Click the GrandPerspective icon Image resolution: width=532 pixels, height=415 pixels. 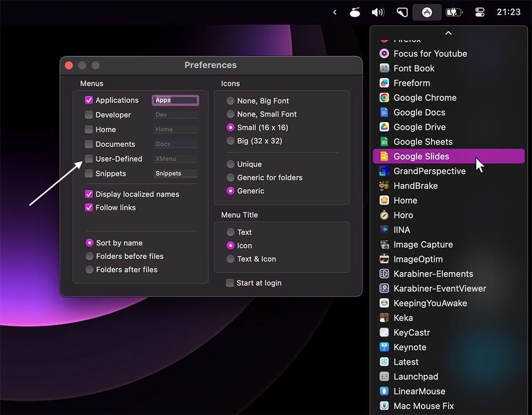click(384, 171)
